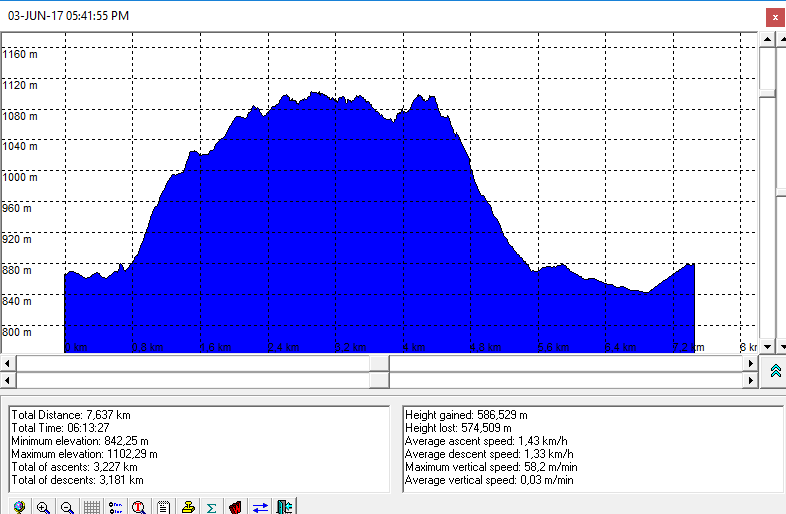Close the elevation profile window
Screen dimensions: 786x514
pos(774,16)
